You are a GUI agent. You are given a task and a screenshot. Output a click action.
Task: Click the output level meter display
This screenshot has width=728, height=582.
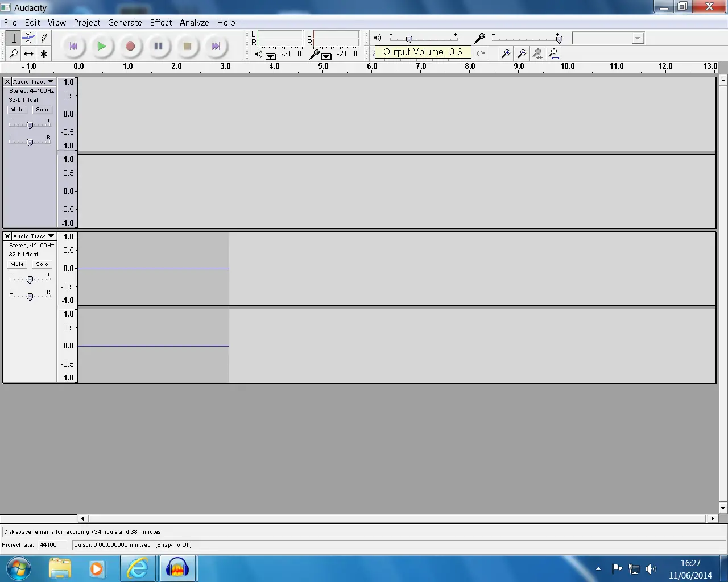click(280, 39)
